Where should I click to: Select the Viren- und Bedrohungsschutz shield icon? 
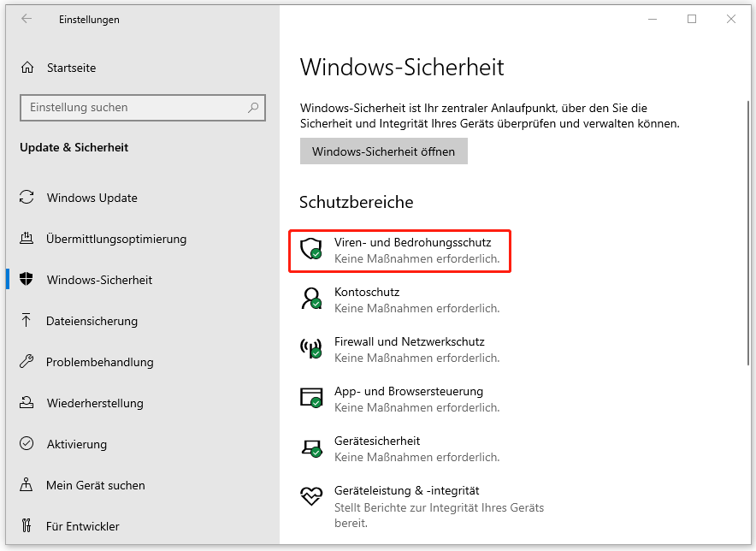[x=310, y=250]
